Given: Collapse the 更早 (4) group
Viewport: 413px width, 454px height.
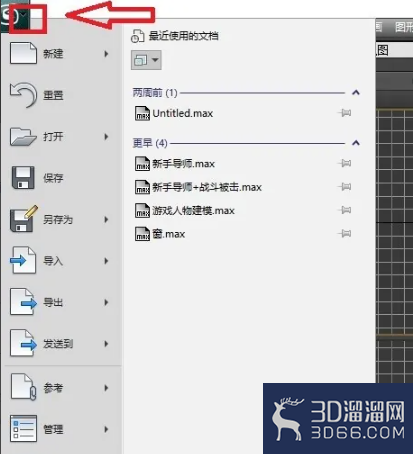Looking at the screenshot, I should tap(356, 143).
